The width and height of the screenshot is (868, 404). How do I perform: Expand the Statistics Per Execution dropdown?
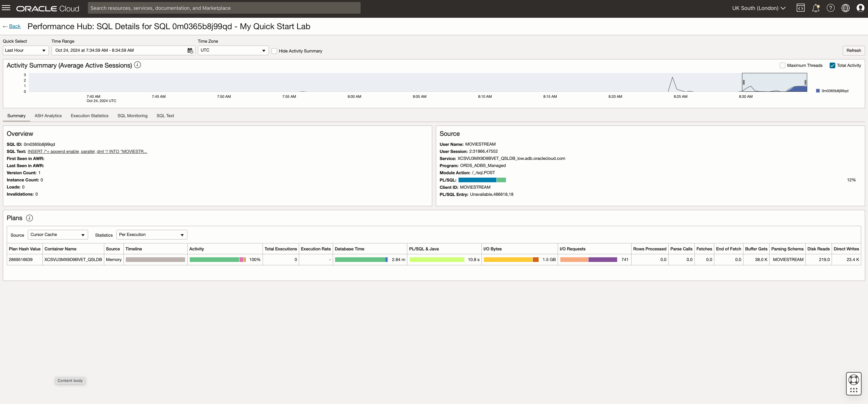(x=151, y=235)
